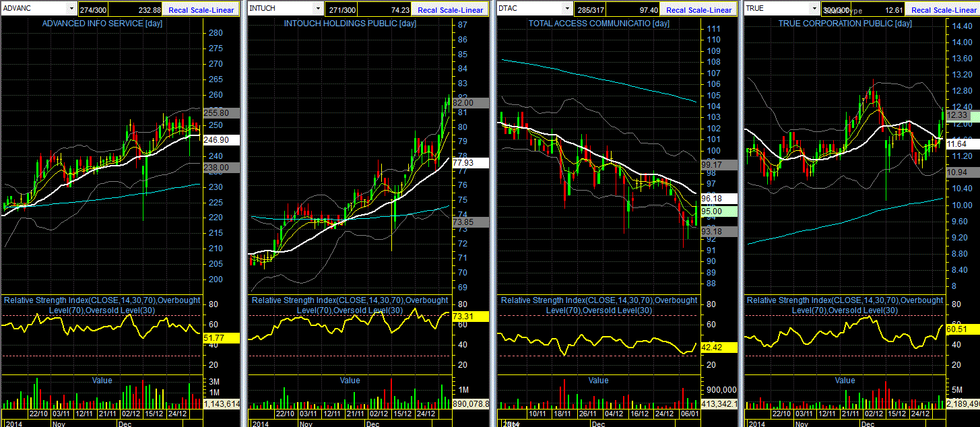Click the 06/01 date on DTAC axis
The height and width of the screenshot is (427, 980).
[688, 414]
